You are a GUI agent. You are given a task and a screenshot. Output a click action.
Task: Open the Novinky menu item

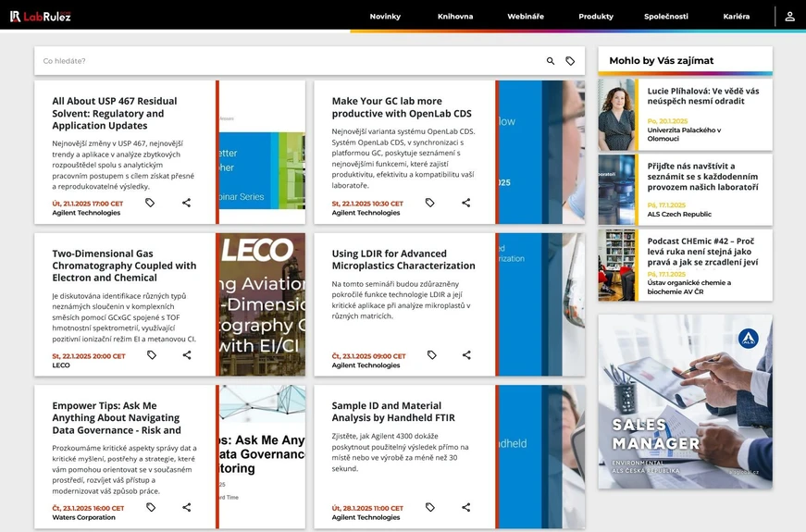click(x=385, y=17)
